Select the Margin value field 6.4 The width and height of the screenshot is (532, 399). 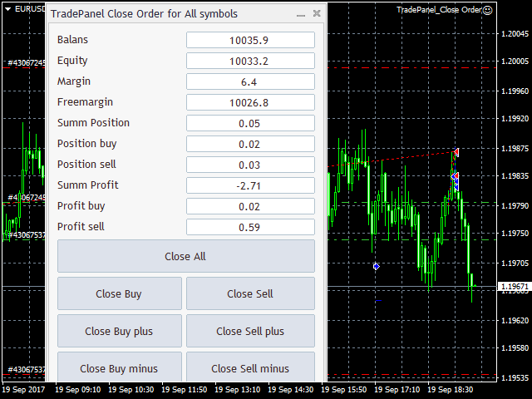(x=250, y=81)
